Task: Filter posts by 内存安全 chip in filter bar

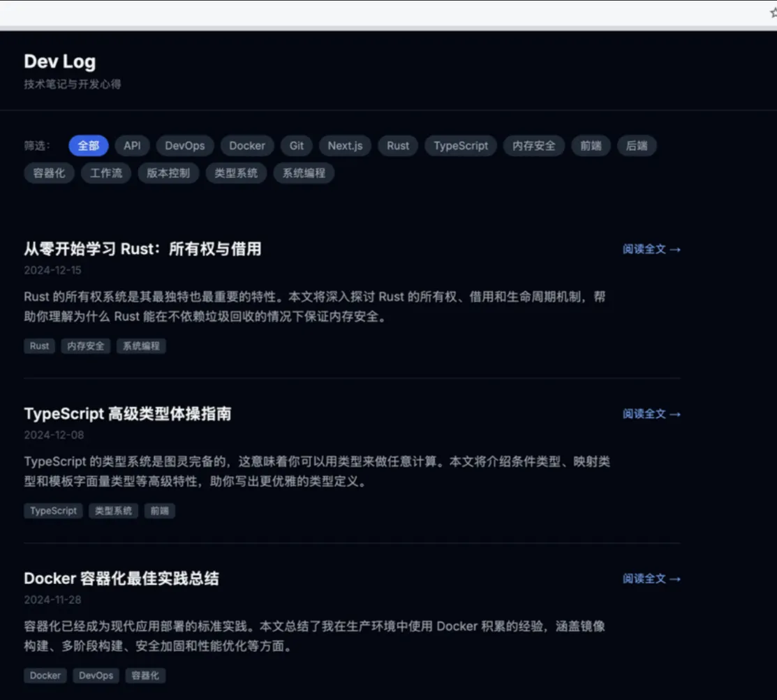Action: point(533,146)
